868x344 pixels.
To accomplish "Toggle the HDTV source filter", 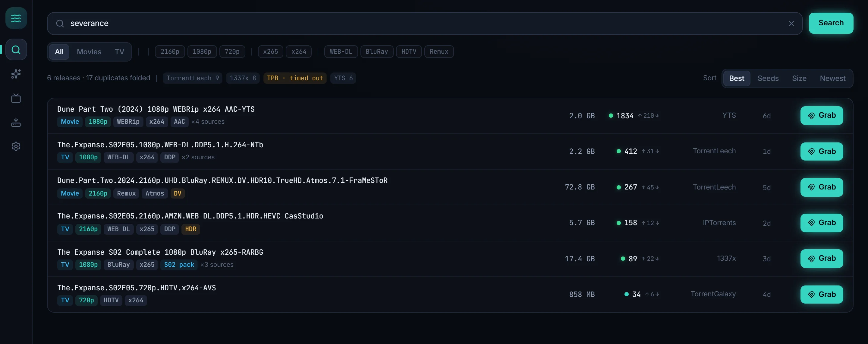I will [409, 52].
